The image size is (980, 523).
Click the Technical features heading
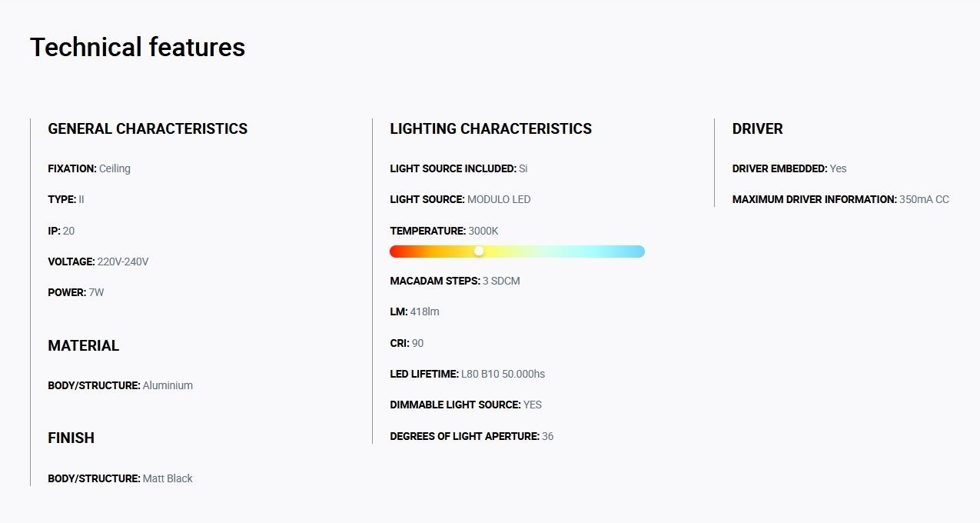138,48
